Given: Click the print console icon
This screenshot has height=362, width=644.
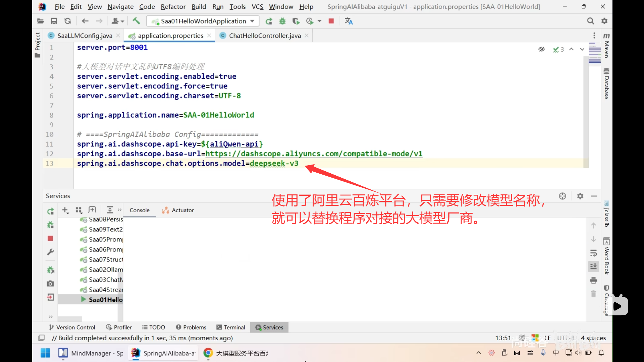Looking at the screenshot, I should (x=593, y=280).
